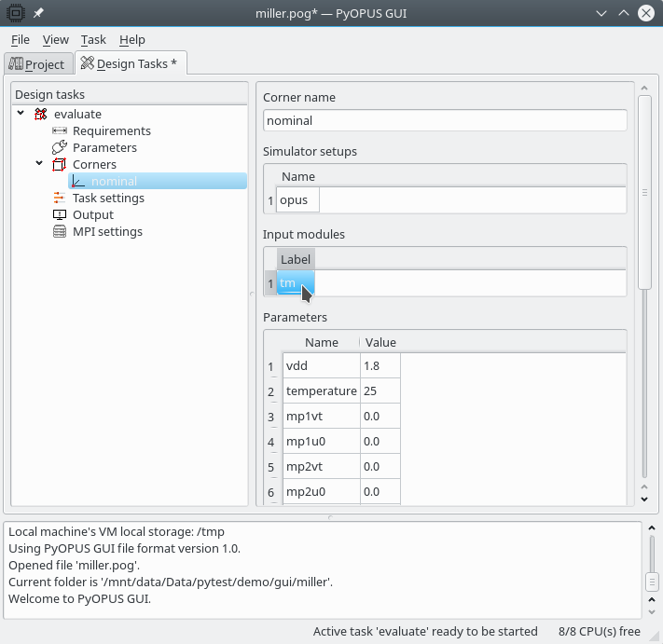Click the evaluate task icon in tree
The image size is (663, 644).
[40, 115]
